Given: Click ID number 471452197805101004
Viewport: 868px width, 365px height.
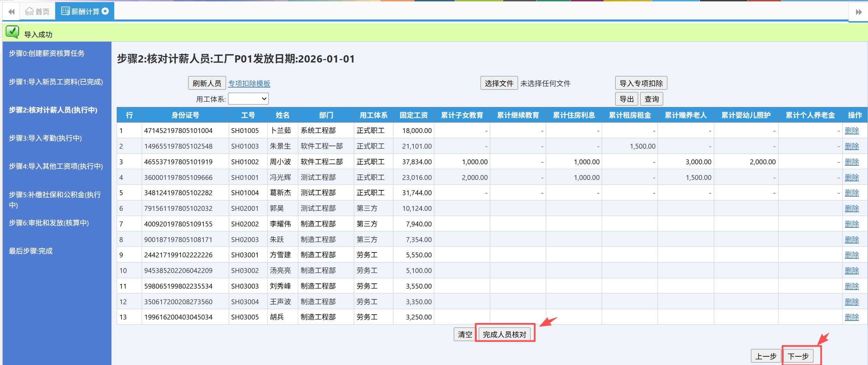Looking at the screenshot, I should coord(178,131).
